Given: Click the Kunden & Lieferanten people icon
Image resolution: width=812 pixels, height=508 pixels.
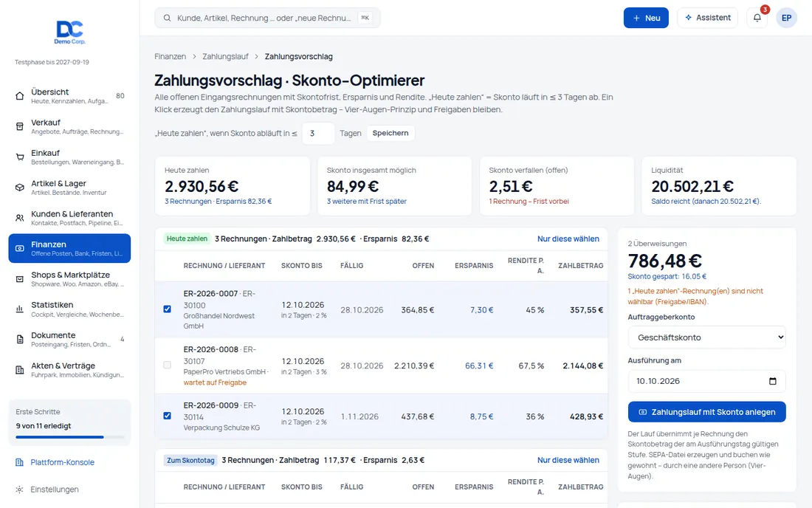Looking at the screenshot, I should pos(20,218).
